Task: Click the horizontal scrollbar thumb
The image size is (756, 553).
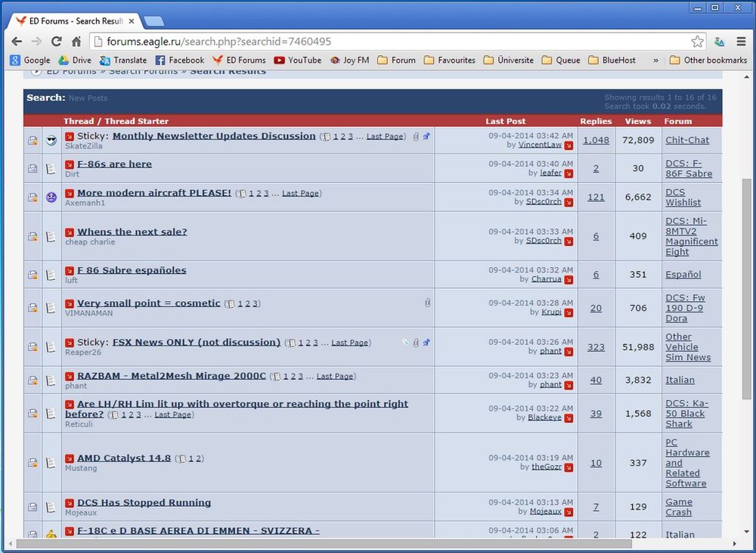Action: click(323, 544)
